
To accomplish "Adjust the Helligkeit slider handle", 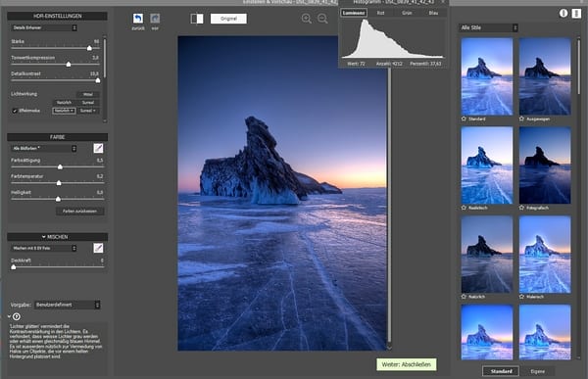I will [x=58, y=199].
